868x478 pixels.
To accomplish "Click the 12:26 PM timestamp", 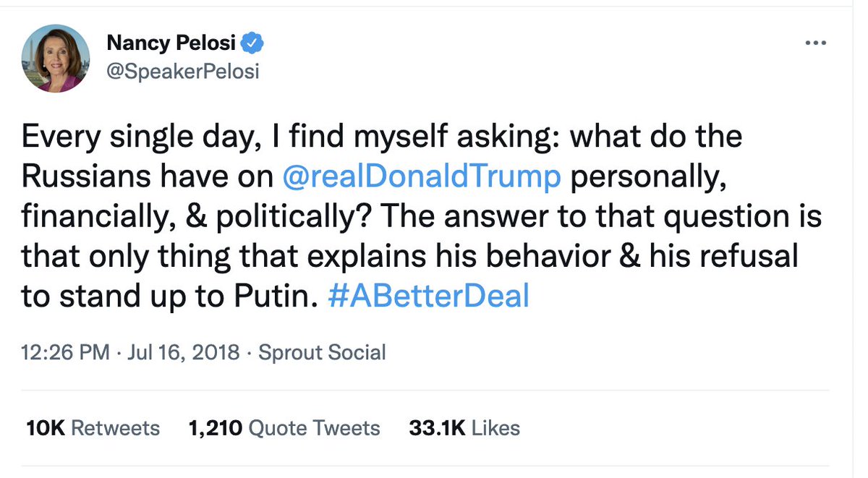I will click(x=66, y=352).
